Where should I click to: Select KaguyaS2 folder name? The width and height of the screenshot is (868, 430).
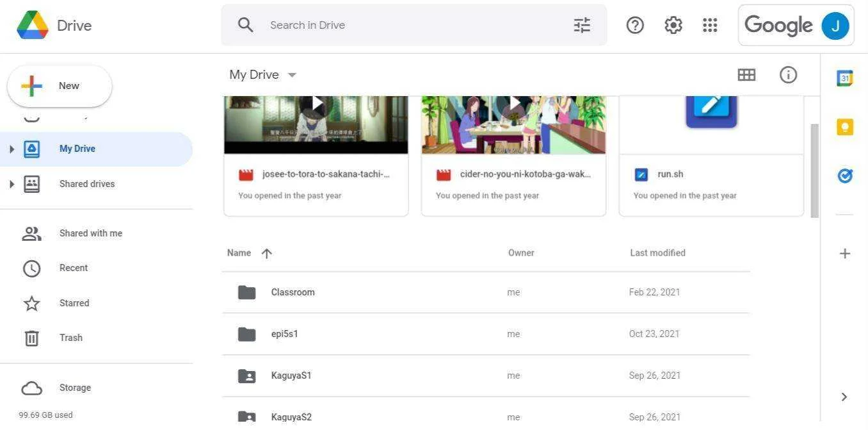[291, 417]
